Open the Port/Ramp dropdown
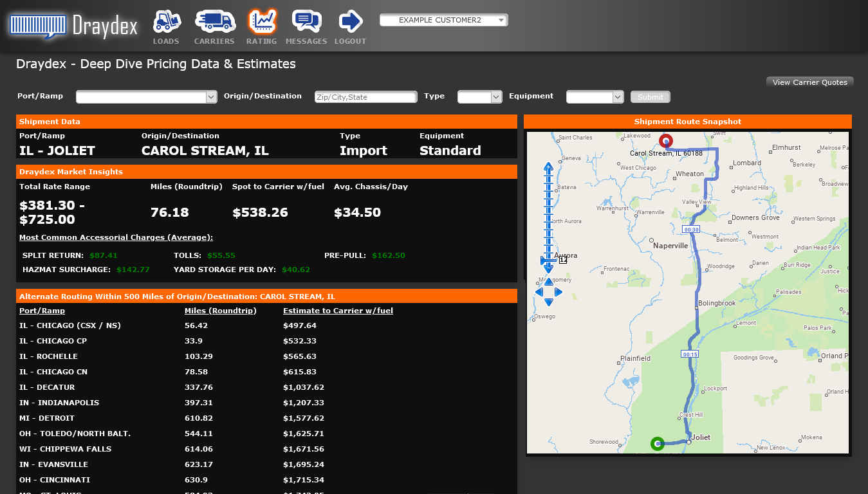The width and height of the screenshot is (868, 494). click(x=147, y=96)
